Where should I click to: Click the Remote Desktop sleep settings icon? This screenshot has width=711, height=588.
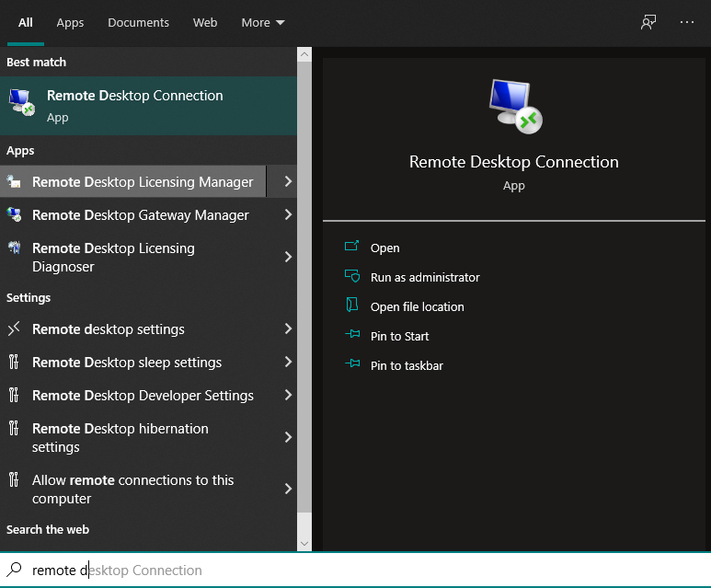[14, 362]
